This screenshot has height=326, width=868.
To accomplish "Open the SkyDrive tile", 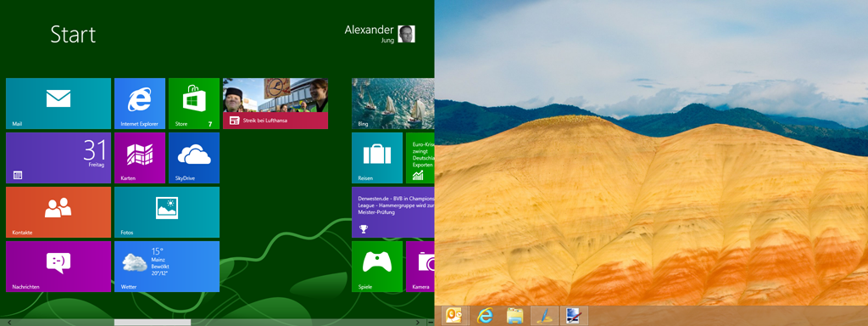I will pyautogui.click(x=194, y=158).
